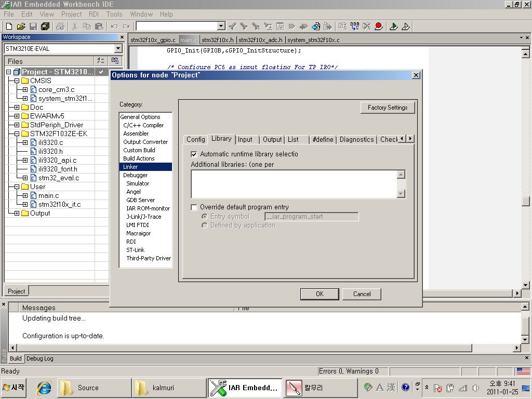Open the stm32f10x_adc.h editor tab
Screen dimensions: 532x399
(260, 40)
